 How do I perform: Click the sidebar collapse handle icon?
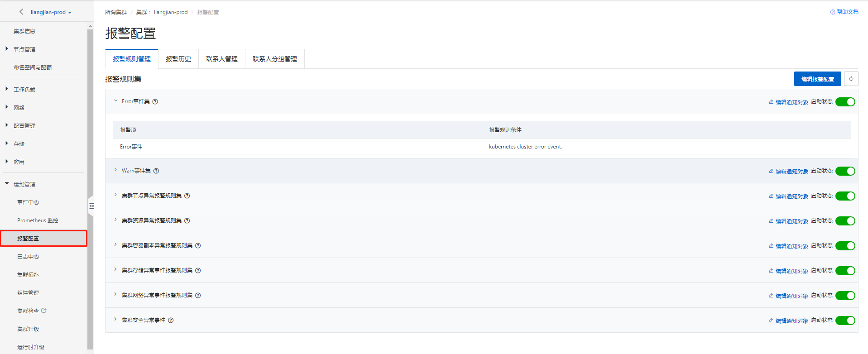click(91, 206)
